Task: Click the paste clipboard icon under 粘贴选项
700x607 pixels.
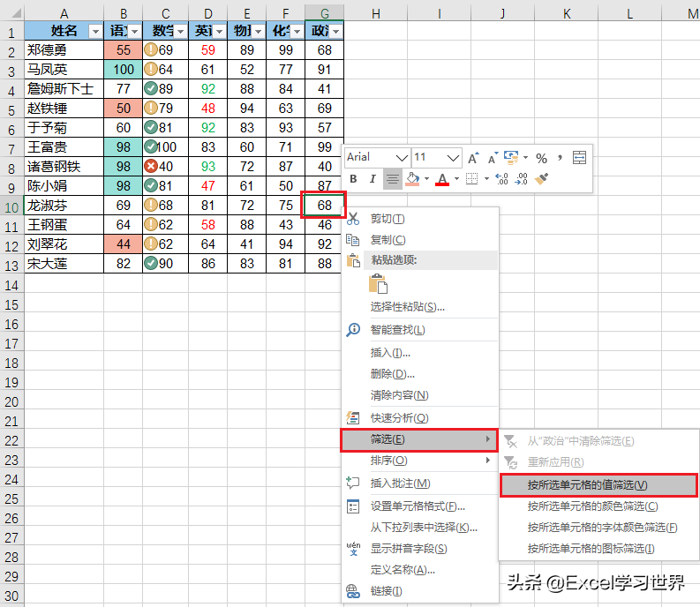Action: (378, 283)
